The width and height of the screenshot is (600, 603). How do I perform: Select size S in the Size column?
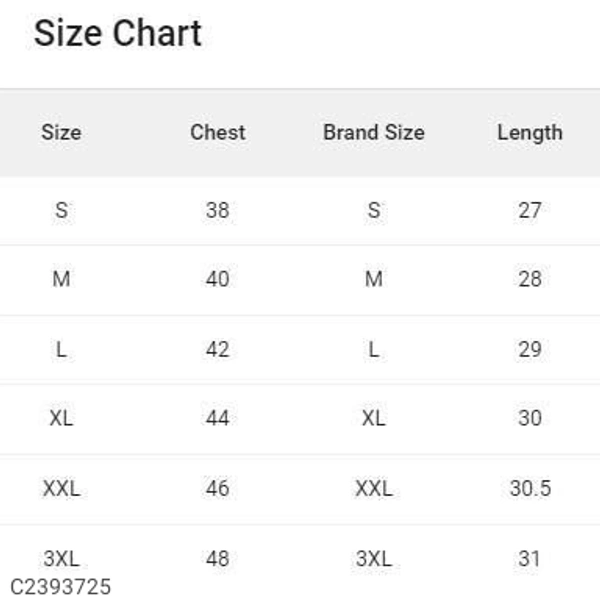[61, 210]
